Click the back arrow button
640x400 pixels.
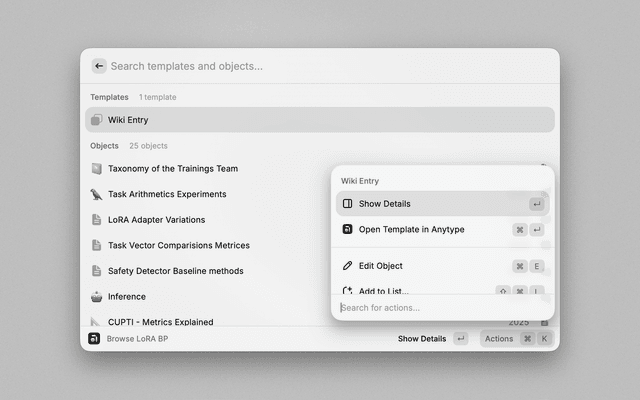coord(98,66)
